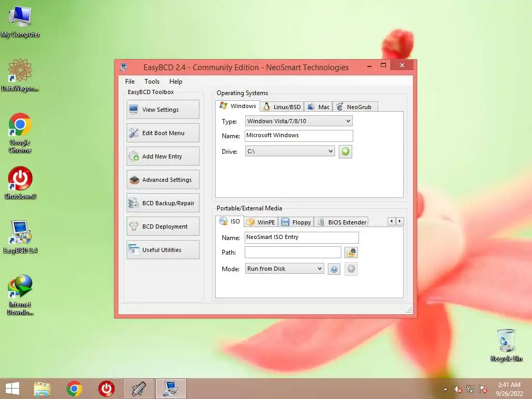Open Useful Utilities section
This screenshot has height=399, width=532.
coord(163,250)
